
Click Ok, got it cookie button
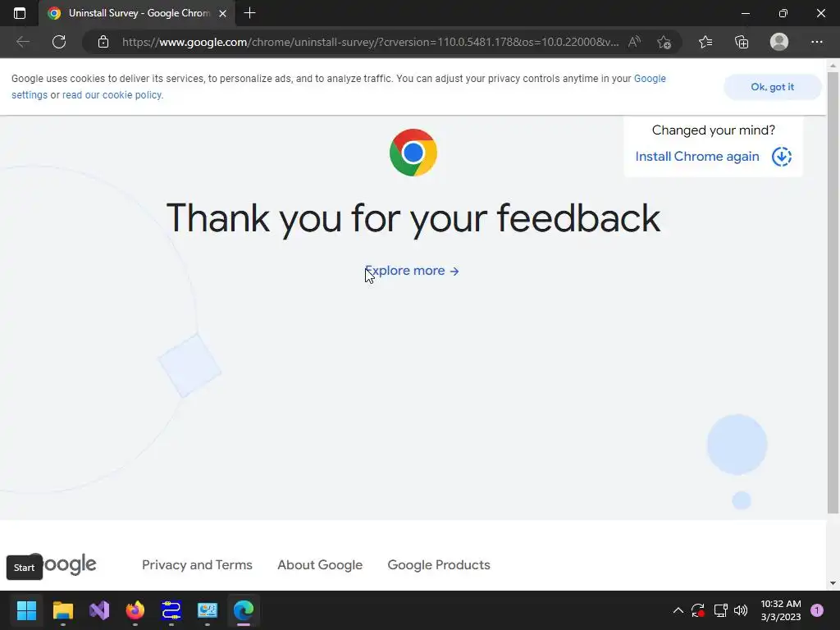772,87
